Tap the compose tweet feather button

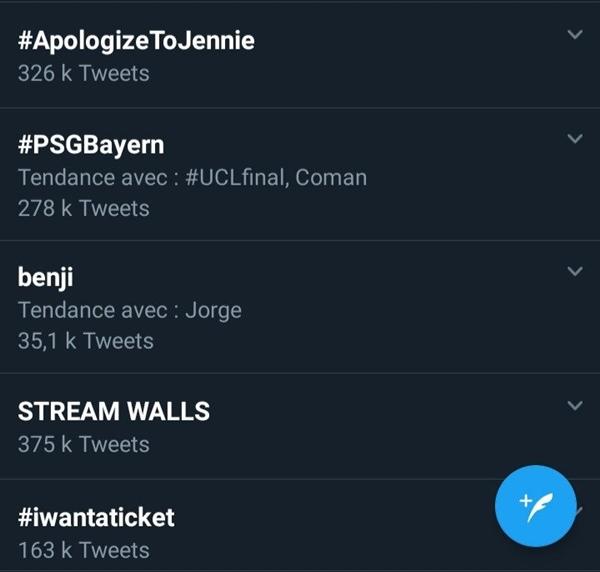(535, 505)
